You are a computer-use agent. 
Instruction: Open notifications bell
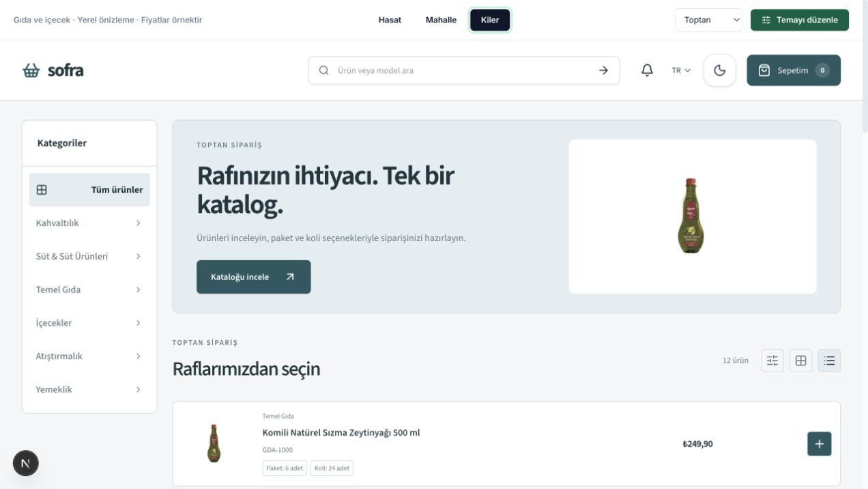[x=647, y=70]
